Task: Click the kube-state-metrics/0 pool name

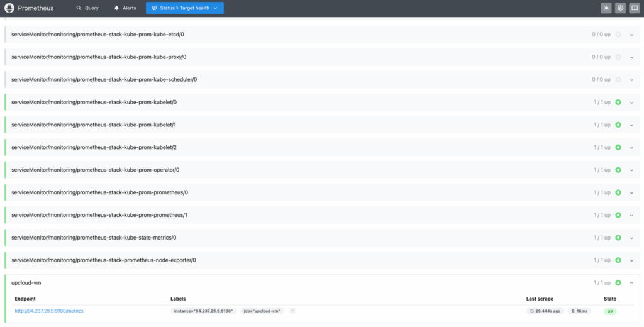Action: click(x=94, y=238)
